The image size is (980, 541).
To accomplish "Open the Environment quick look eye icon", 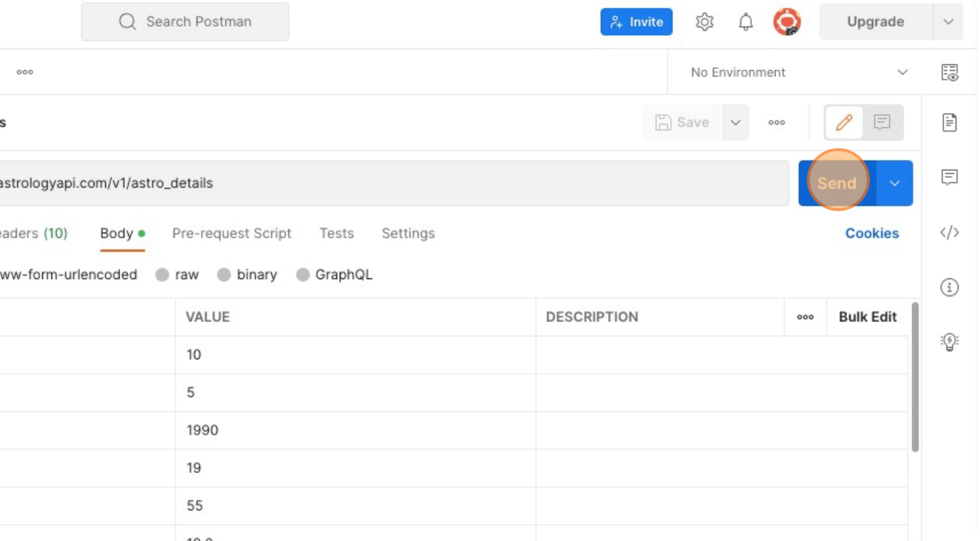I will 951,72.
